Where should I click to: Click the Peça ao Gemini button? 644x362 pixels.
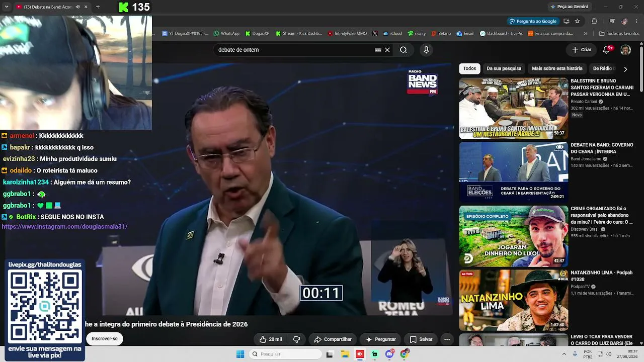point(569,7)
